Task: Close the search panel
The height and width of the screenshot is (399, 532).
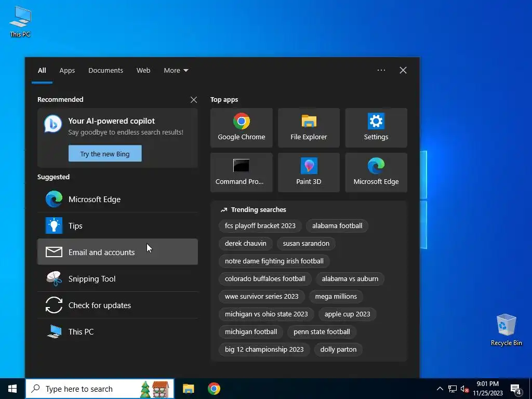Action: 403,70
